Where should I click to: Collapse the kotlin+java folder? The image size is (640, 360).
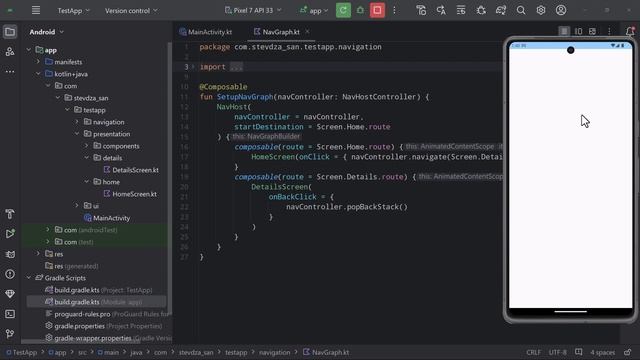pos(38,74)
